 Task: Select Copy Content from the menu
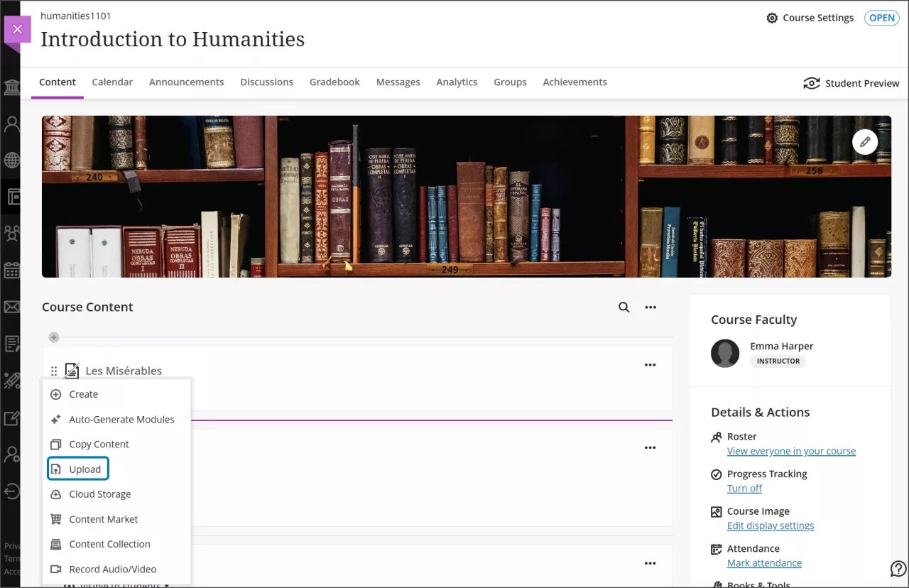(x=99, y=444)
